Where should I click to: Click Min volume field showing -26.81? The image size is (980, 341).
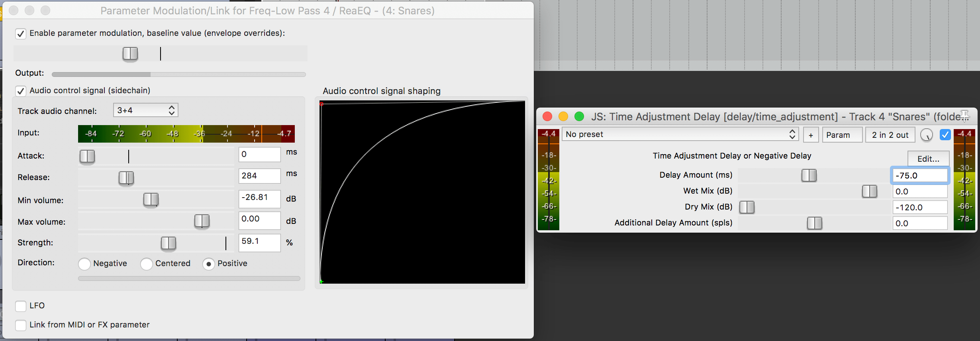click(260, 199)
